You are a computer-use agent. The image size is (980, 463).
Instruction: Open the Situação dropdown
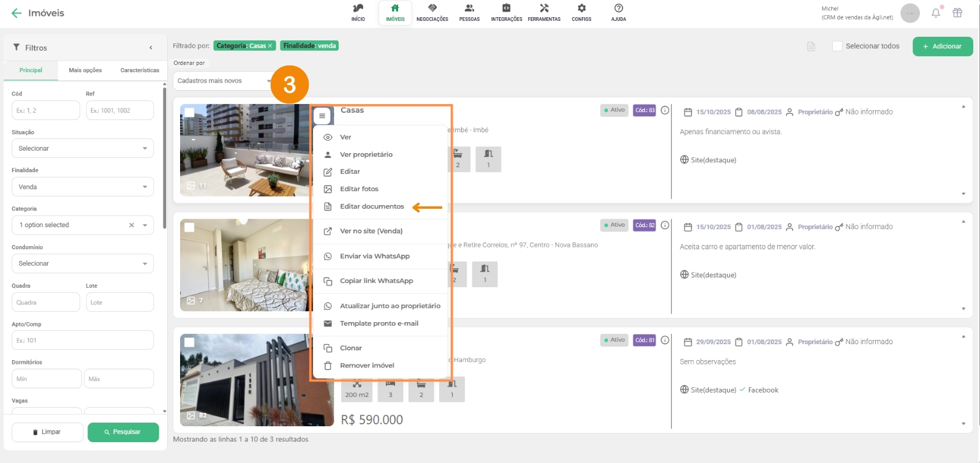[x=83, y=148]
